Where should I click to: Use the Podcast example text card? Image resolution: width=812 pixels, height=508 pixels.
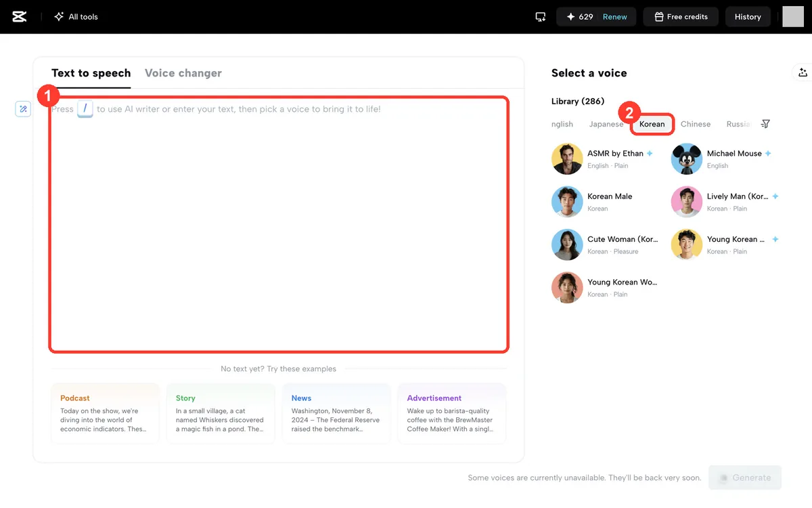pyautogui.click(x=105, y=413)
